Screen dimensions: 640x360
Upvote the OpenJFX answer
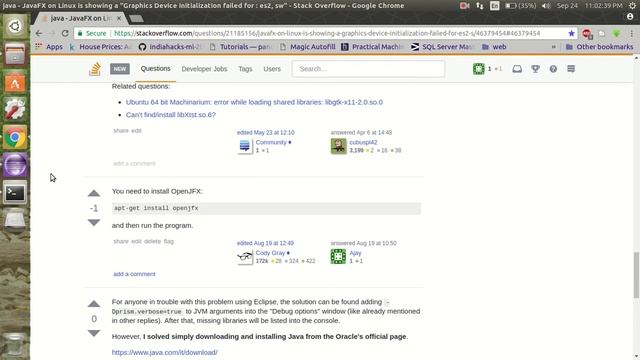click(x=94, y=193)
